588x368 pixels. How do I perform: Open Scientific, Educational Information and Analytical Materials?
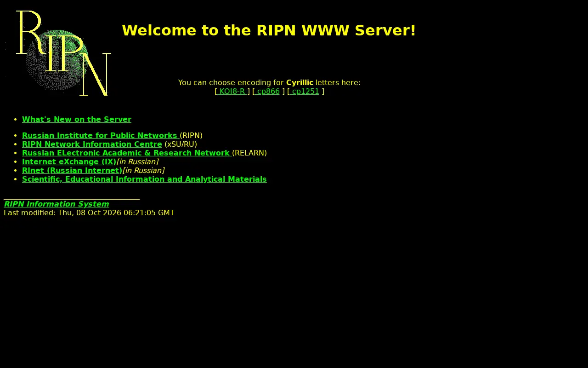coord(144,179)
